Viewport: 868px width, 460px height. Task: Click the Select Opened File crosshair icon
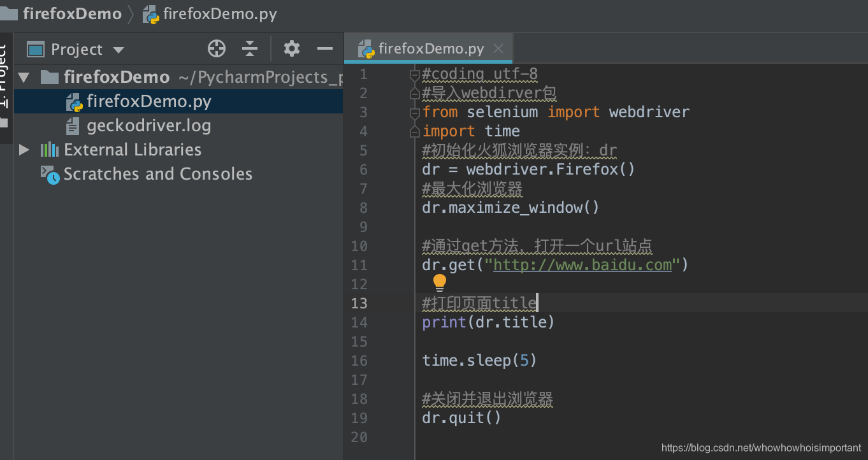pyautogui.click(x=216, y=48)
